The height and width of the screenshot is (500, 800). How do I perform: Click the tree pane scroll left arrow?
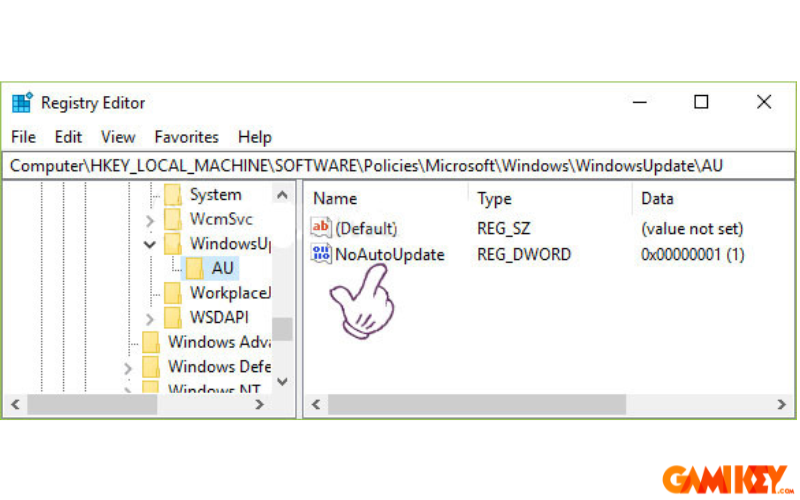[x=15, y=405]
